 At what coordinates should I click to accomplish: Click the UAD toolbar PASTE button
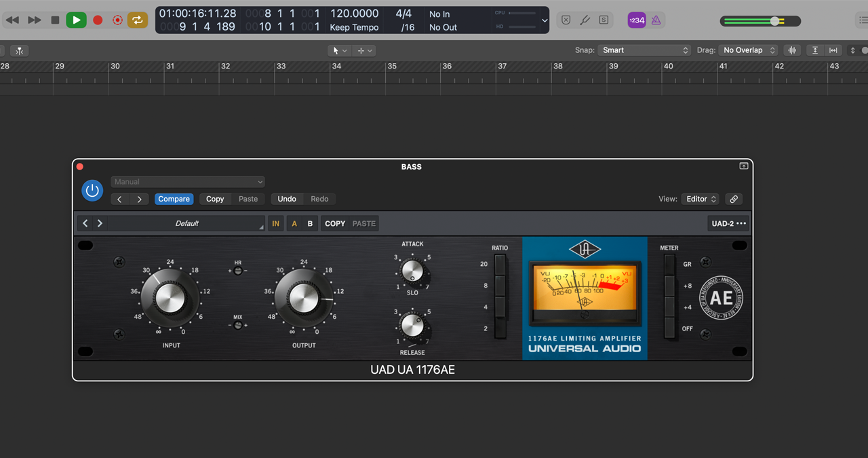click(364, 223)
